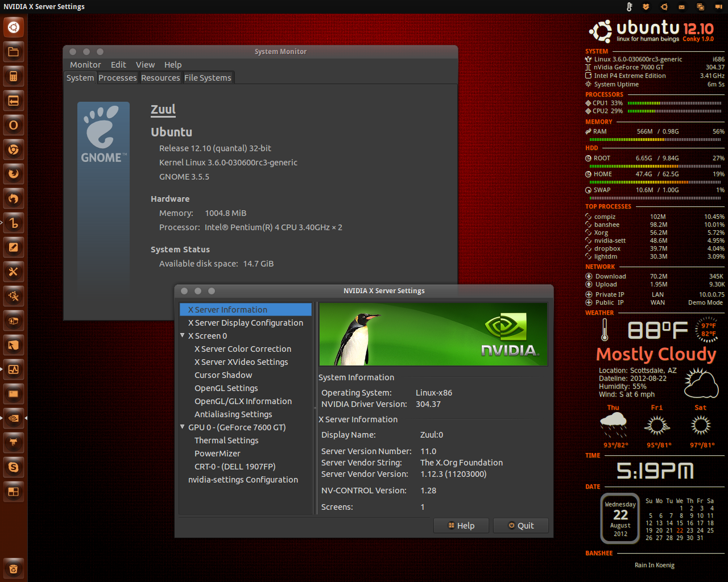728x582 pixels.
Task: Launch Skype from the launcher
Action: pos(14,467)
